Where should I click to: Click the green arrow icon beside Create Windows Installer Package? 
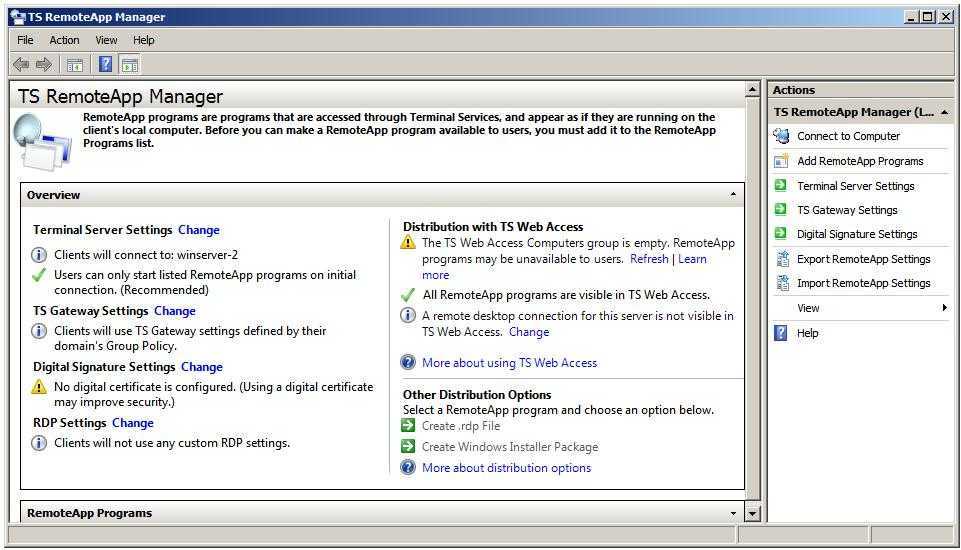pyautogui.click(x=408, y=446)
